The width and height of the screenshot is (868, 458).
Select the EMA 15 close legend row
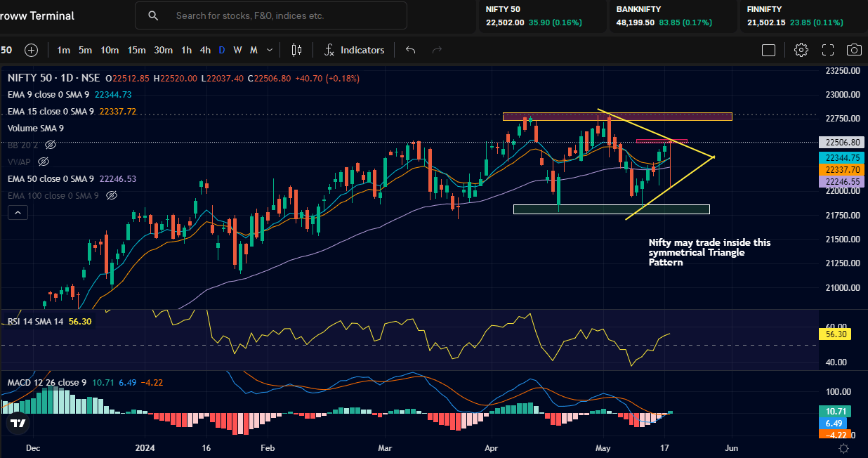(72, 111)
